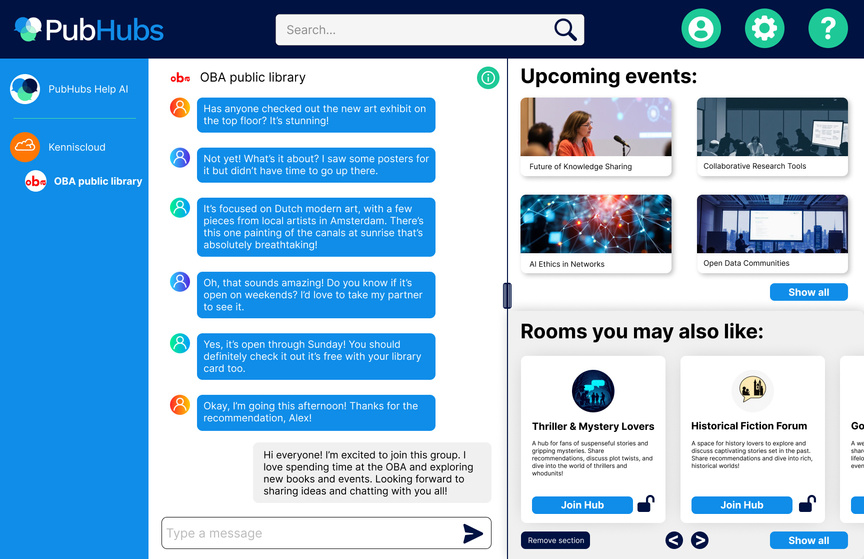Click the 'Rooms you may also like:' heading
The image size is (864, 559).
(x=642, y=331)
